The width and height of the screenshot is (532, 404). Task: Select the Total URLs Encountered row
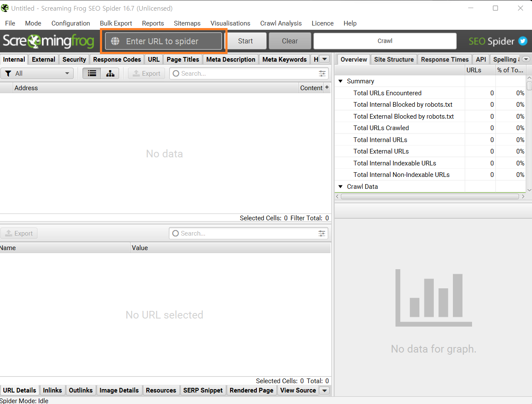(x=430, y=93)
